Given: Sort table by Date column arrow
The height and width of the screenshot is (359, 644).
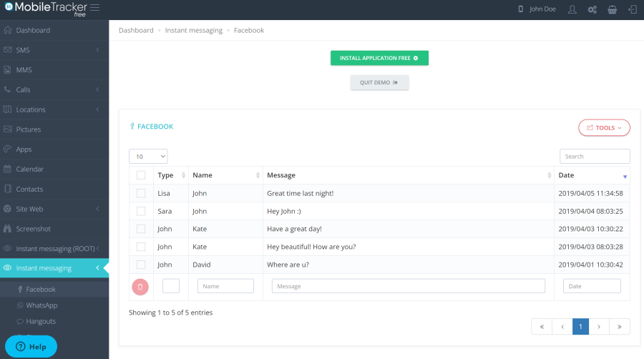Looking at the screenshot, I should [625, 177].
